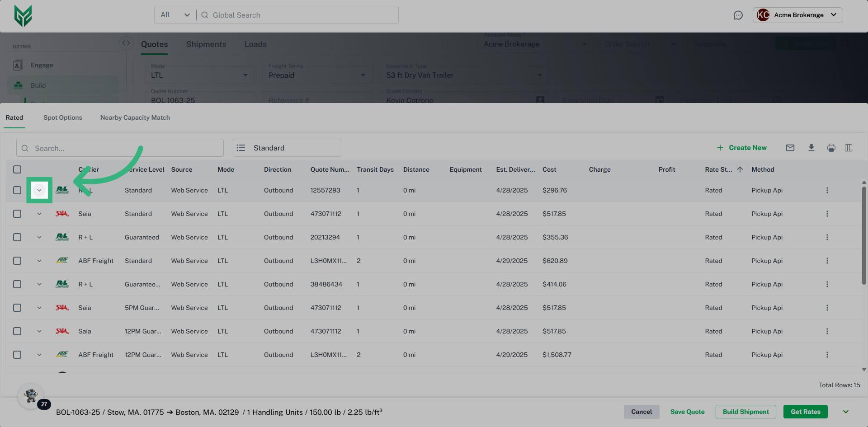Toggle the select-all checkbox in table header
The image size is (868, 427).
[17, 169]
